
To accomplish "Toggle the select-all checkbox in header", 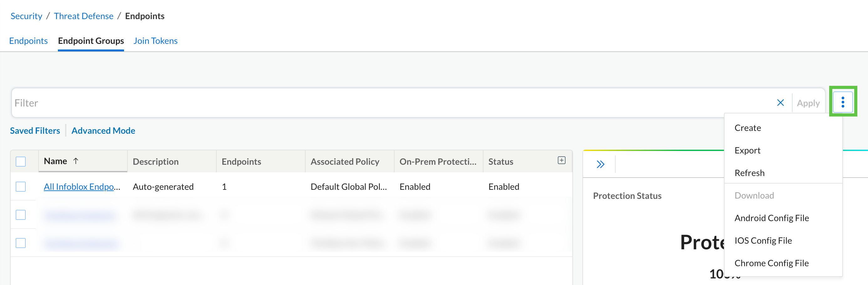I will pos(21,162).
